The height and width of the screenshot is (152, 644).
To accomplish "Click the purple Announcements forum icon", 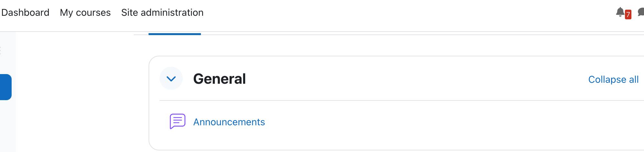I will (177, 121).
